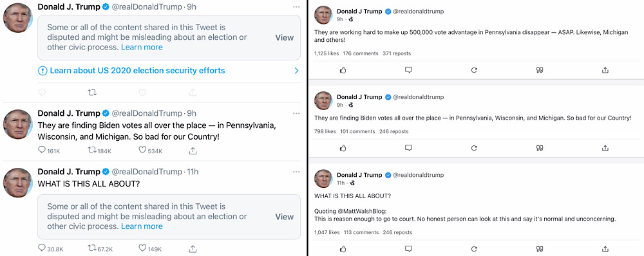View disputed content under 'WHAT IS THIS ALL ABOUT?'
The image size is (644, 256).
coord(284,217)
